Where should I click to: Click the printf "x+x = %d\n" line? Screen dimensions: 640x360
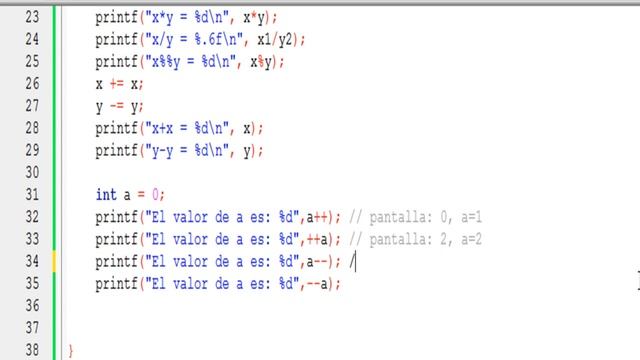coord(180,129)
